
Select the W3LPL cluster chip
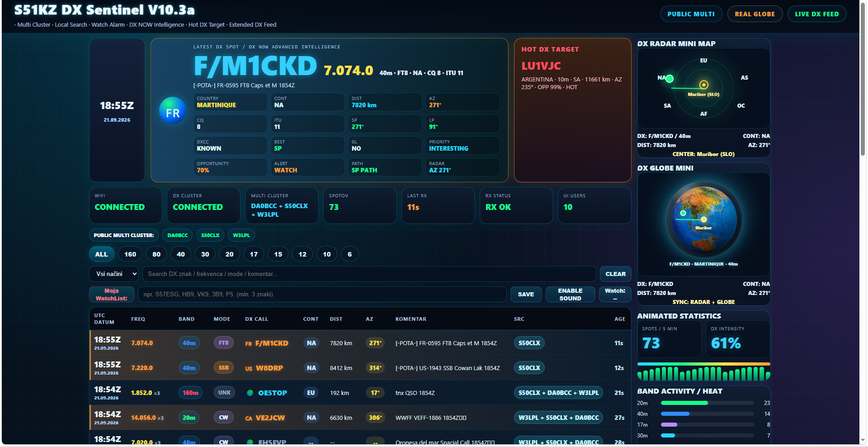pyautogui.click(x=241, y=235)
